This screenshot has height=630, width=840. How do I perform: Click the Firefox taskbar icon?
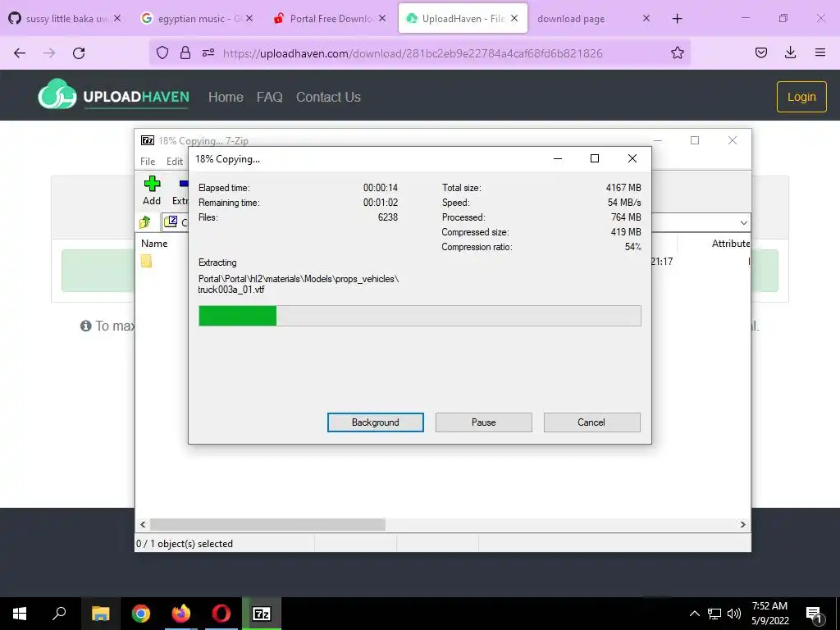click(181, 614)
